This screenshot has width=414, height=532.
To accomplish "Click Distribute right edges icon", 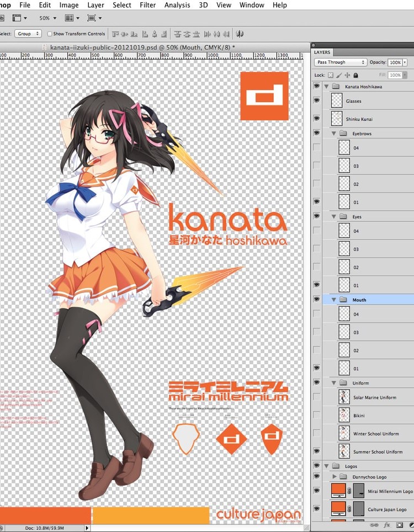I will tap(226, 34).
